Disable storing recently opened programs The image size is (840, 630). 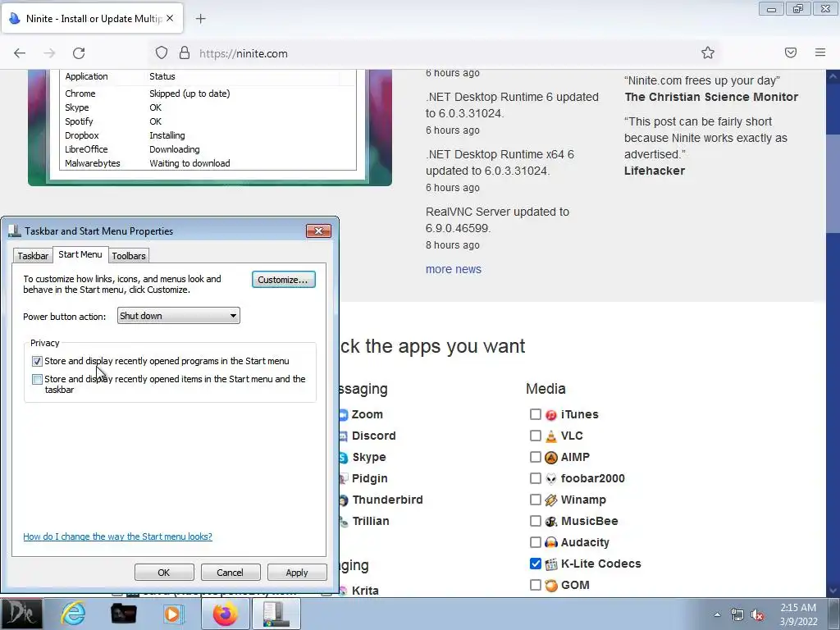tap(37, 361)
